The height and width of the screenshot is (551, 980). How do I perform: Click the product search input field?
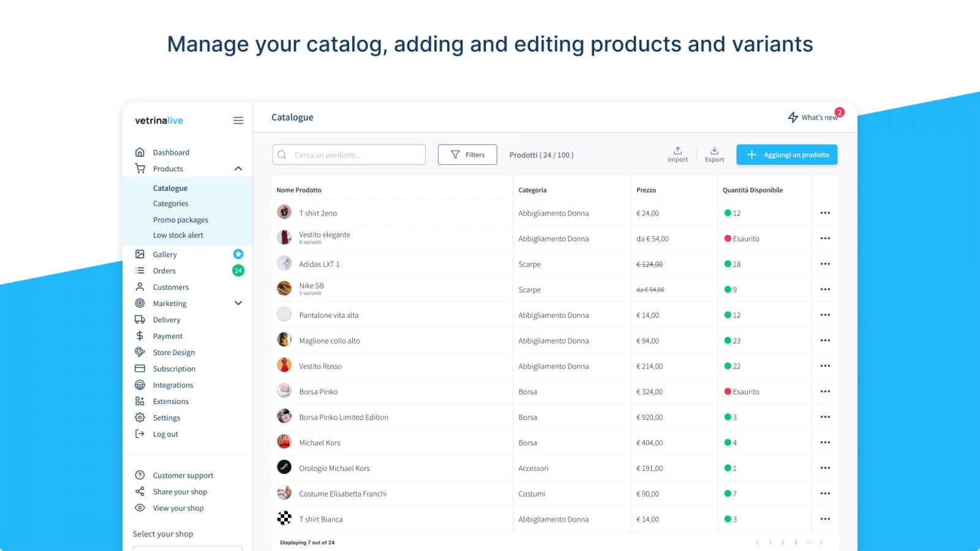(348, 154)
